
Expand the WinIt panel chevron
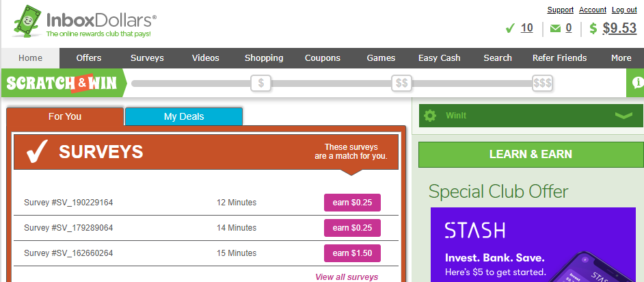(x=623, y=116)
